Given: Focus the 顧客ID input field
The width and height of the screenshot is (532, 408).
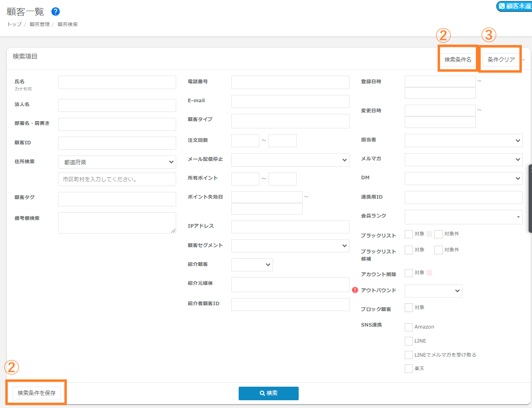Looking at the screenshot, I should point(117,143).
